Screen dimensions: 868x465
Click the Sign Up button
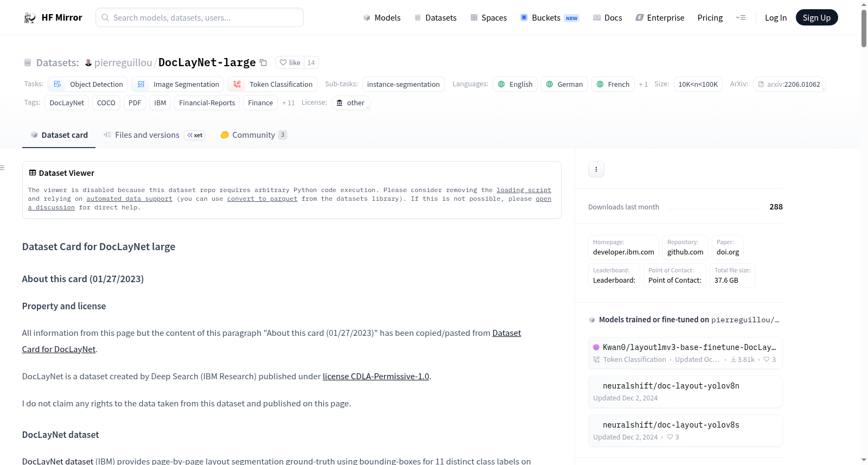click(816, 18)
